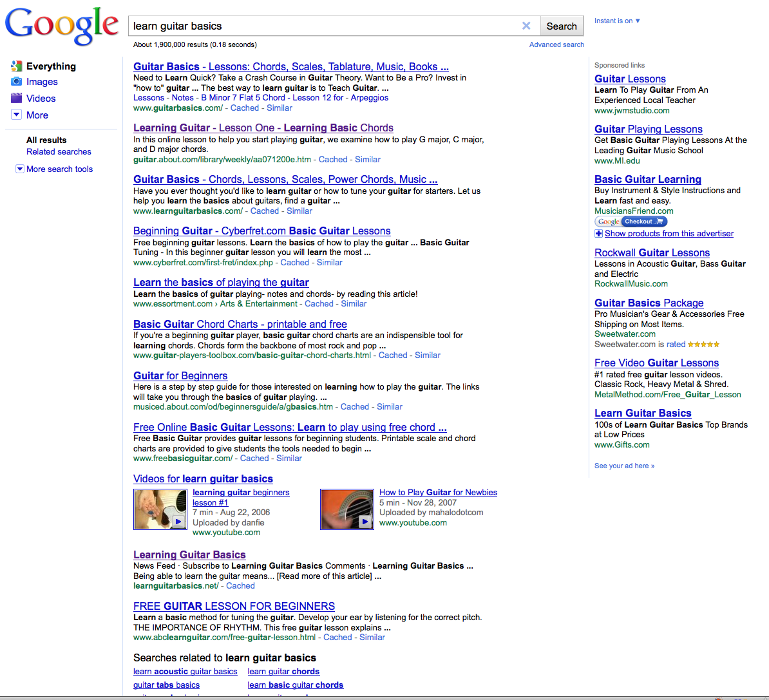Click Show products from this advertiser

point(669,234)
